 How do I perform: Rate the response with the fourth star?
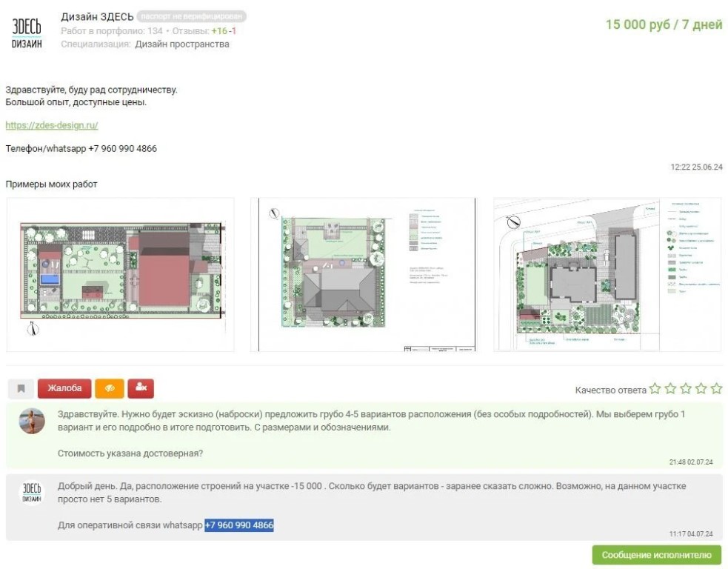click(701, 389)
